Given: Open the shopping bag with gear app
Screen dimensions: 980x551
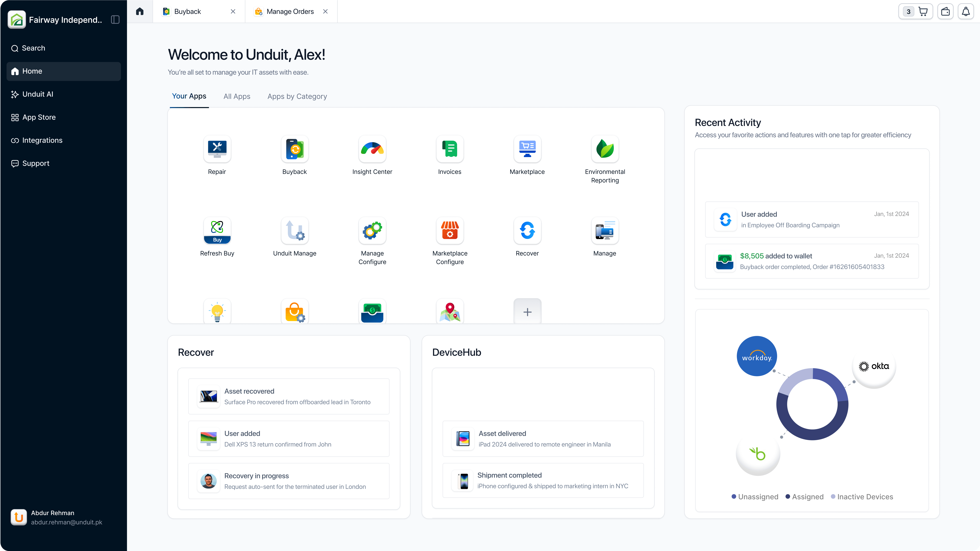Looking at the screenshot, I should coord(294,311).
